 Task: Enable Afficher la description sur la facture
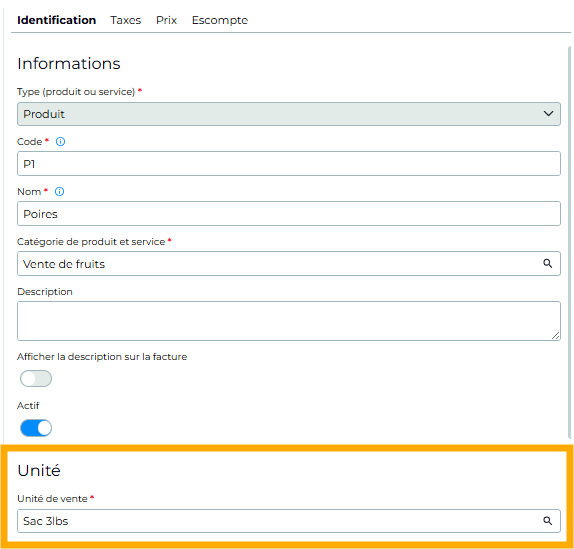pos(36,378)
